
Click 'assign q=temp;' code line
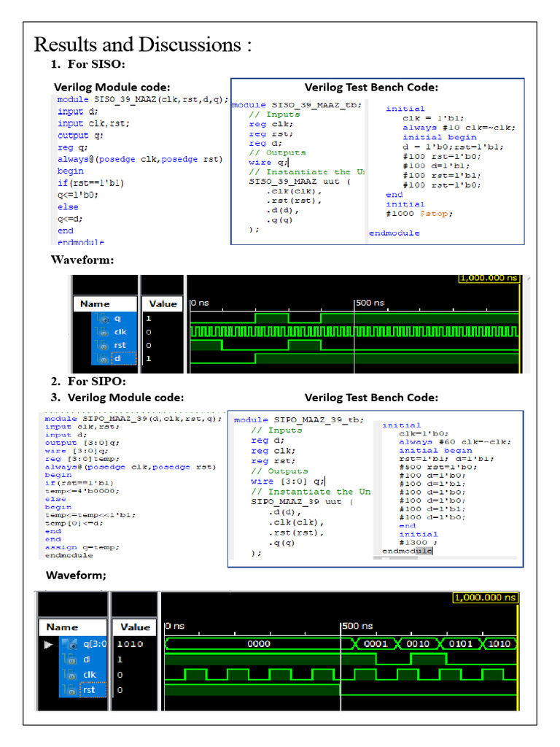[82, 547]
